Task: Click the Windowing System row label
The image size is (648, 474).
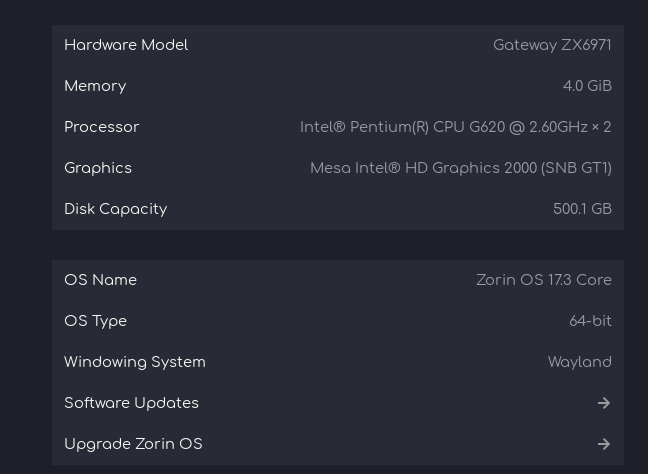Action: click(x=135, y=362)
